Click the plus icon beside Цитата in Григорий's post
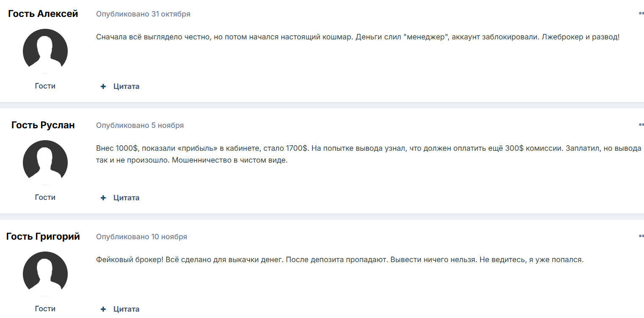 [x=103, y=309]
